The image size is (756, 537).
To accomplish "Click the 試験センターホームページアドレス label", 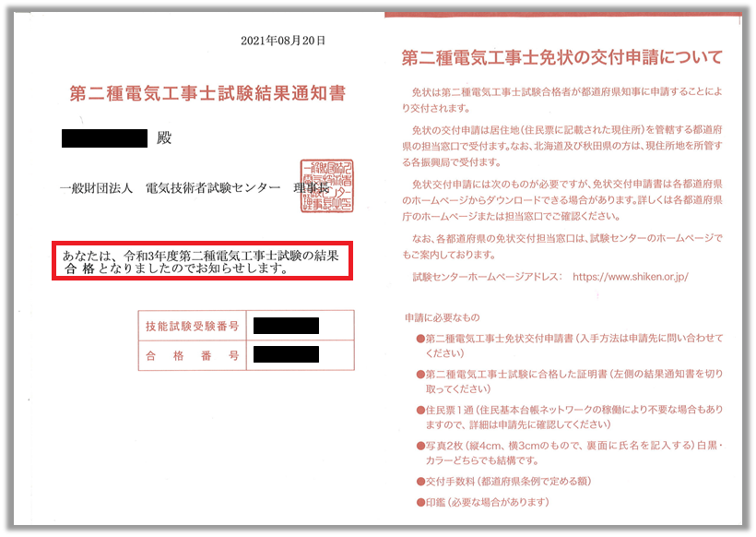I will pos(487,277).
